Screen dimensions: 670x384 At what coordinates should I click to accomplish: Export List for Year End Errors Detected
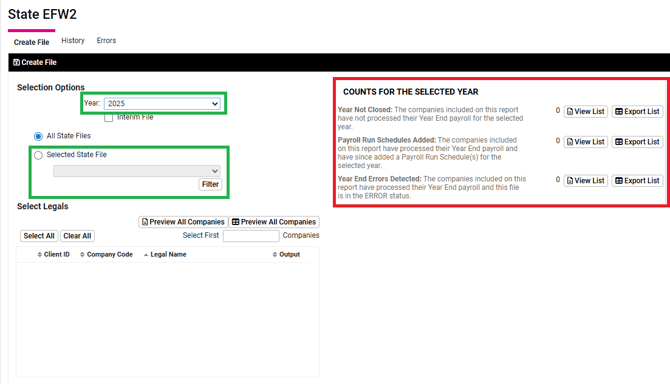(x=637, y=181)
